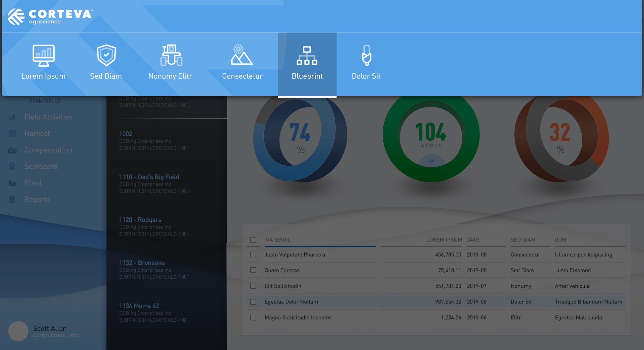The height and width of the screenshot is (350, 644).
Task: Click the Harvest grid icon
Action: (x=12, y=133)
